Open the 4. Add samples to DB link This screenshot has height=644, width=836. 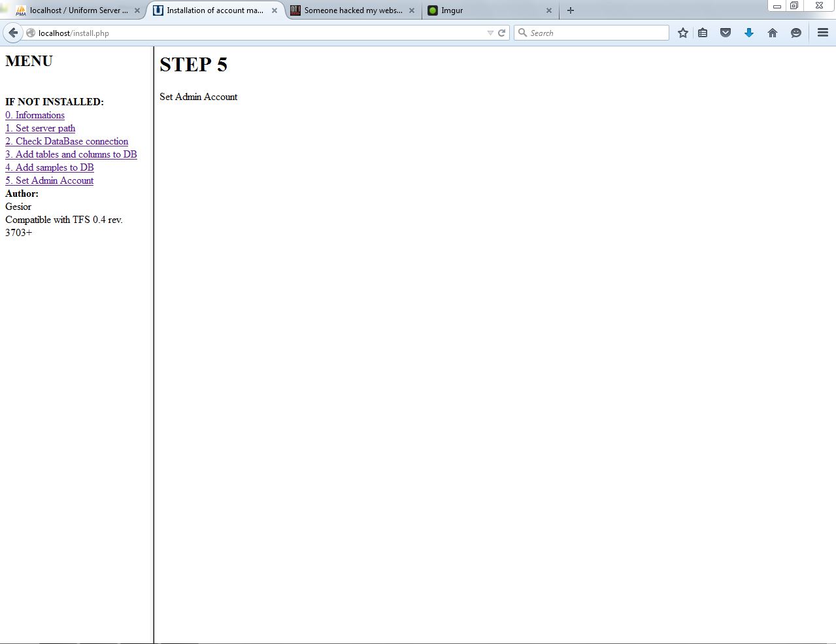coord(50,167)
